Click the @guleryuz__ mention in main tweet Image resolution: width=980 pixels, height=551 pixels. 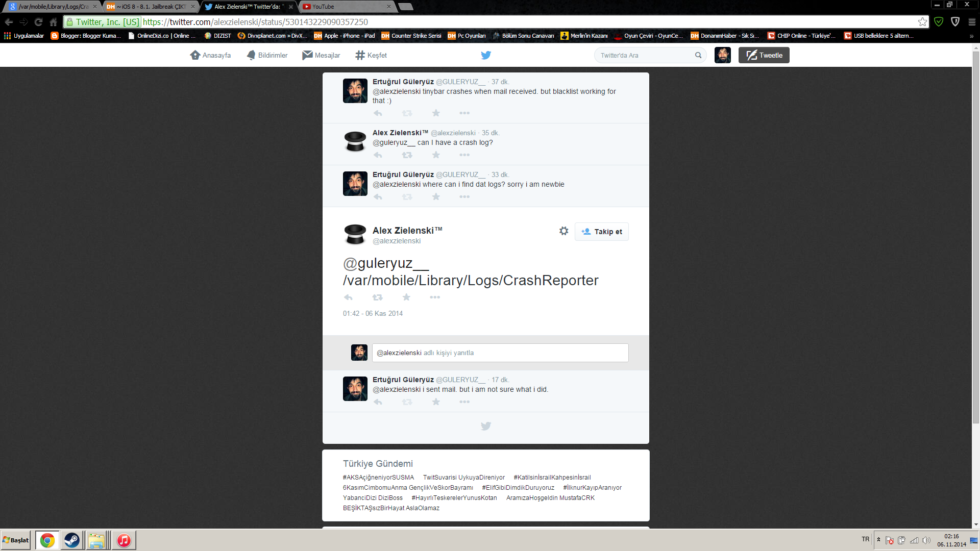(386, 263)
